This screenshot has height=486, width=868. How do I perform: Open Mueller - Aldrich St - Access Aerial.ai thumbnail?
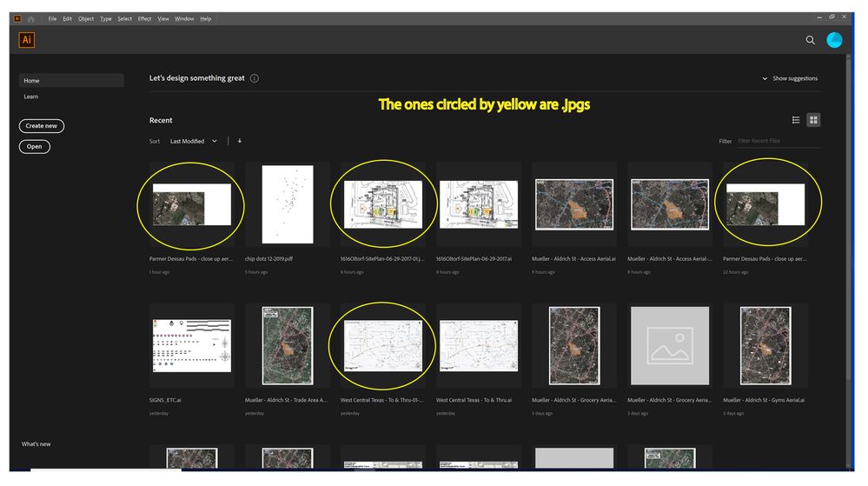tap(574, 204)
